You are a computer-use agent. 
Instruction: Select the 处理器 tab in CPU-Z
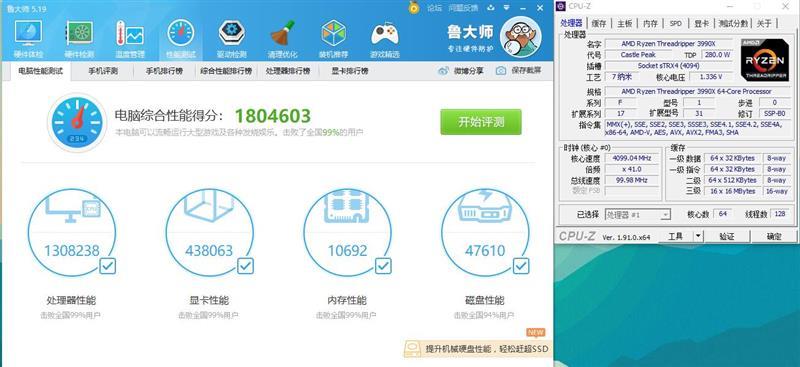[571, 23]
